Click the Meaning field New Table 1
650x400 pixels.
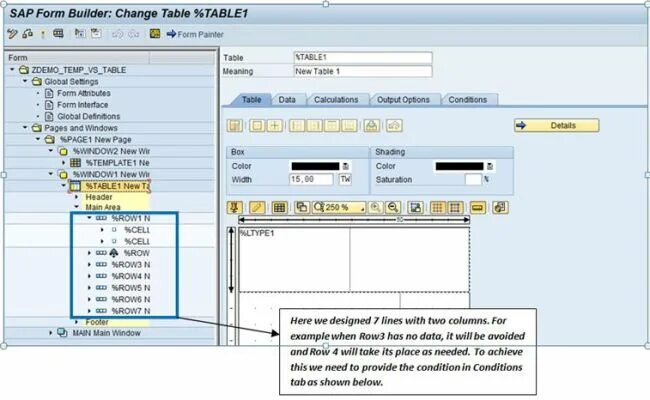coord(363,71)
